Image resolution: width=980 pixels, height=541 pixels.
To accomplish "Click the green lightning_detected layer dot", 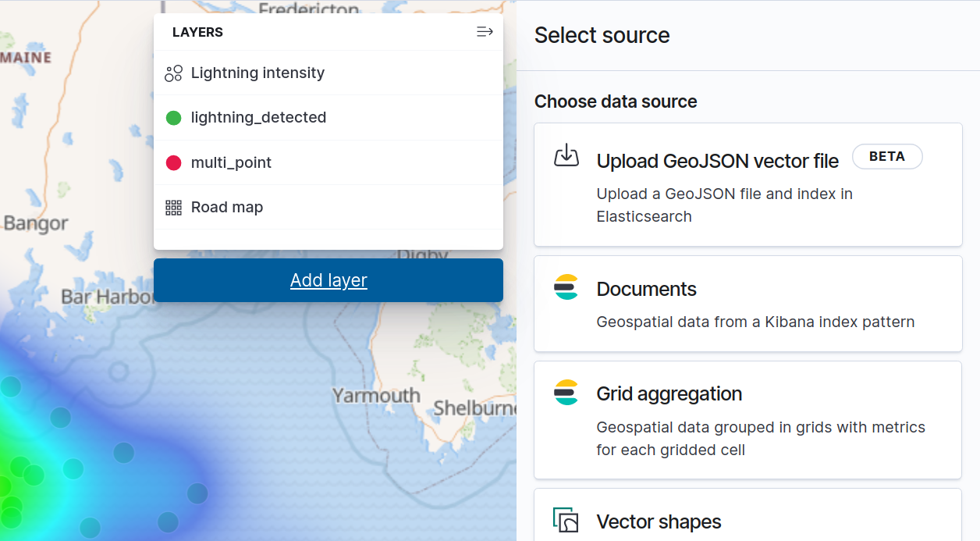I will click(x=173, y=118).
